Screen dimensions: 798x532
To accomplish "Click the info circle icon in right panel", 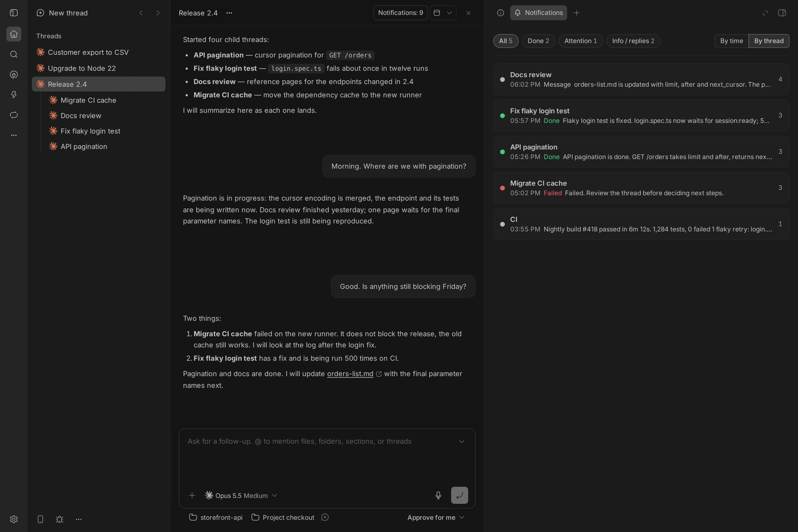I will [500, 13].
